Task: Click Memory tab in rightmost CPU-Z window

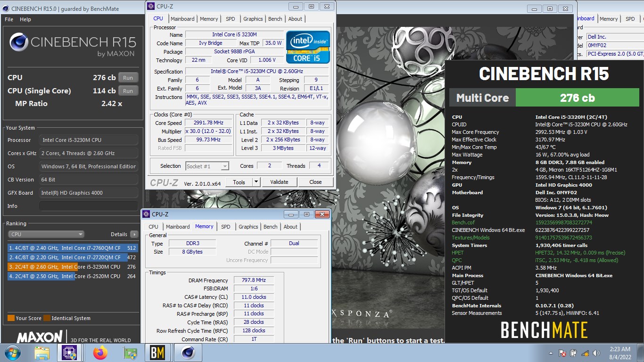Action: click(609, 19)
